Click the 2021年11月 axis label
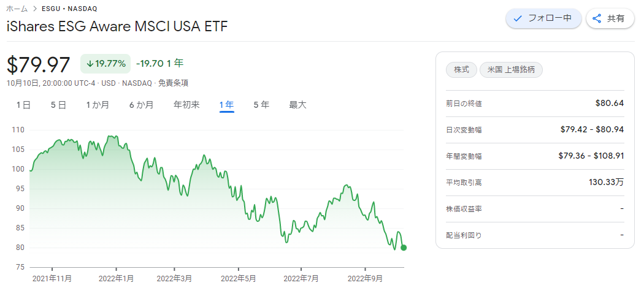644x288 pixels. click(x=52, y=279)
